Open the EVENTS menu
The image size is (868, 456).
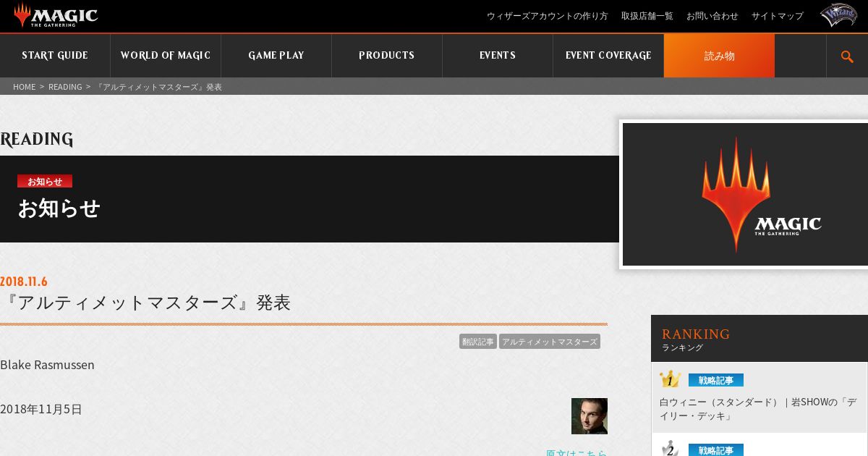(498, 56)
